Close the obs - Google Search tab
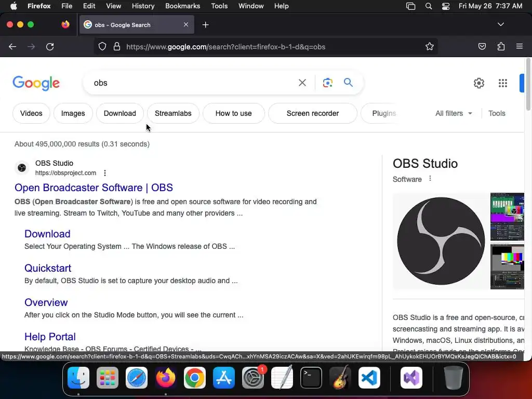 [x=186, y=24]
